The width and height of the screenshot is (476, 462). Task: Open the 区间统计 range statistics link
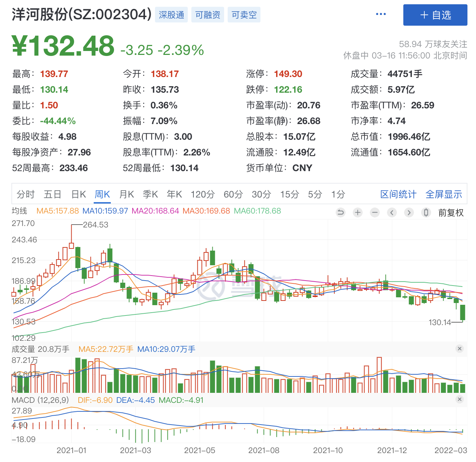(398, 194)
